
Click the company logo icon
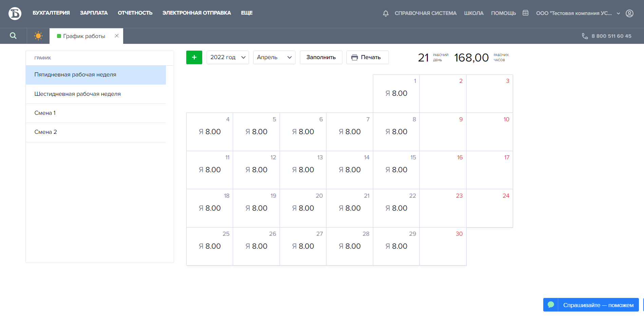tap(15, 14)
